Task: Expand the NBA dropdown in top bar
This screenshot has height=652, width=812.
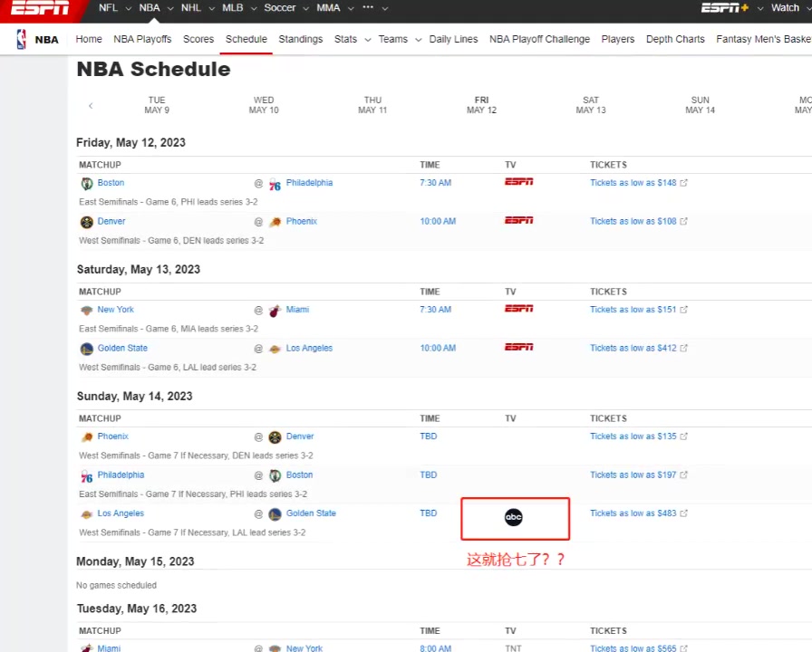Action: click(170, 8)
